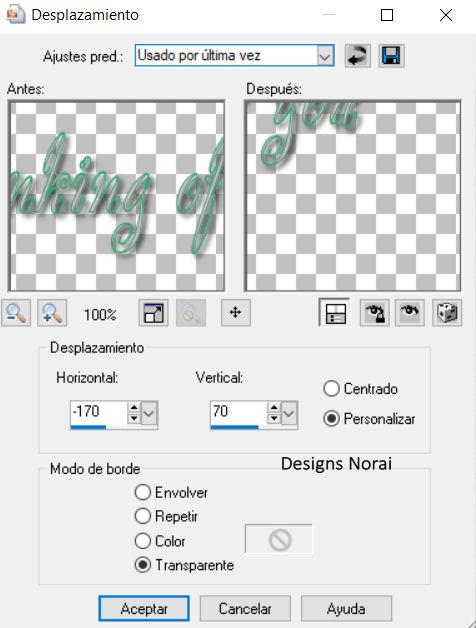The height and width of the screenshot is (628, 476).
Task: Fit image to preview window icon
Action: coord(153,313)
